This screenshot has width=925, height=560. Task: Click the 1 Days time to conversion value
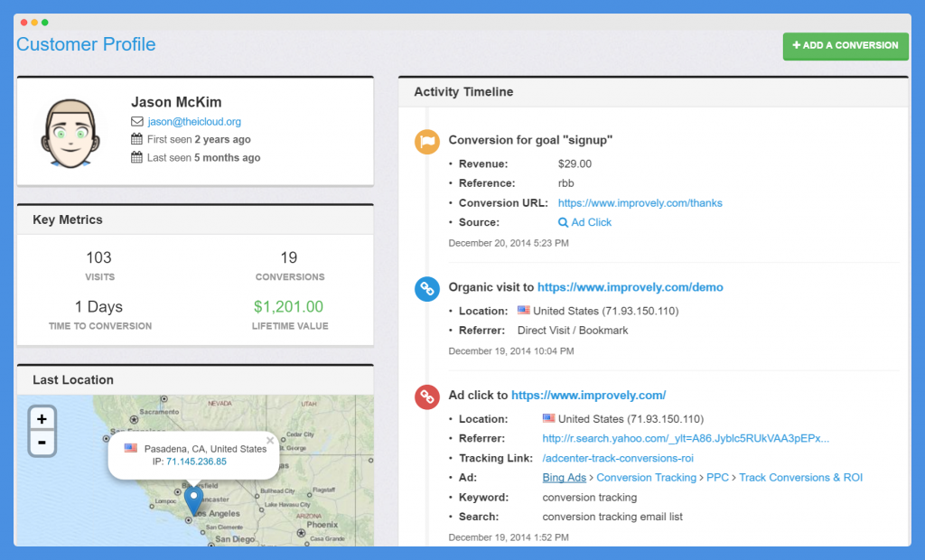pos(98,307)
